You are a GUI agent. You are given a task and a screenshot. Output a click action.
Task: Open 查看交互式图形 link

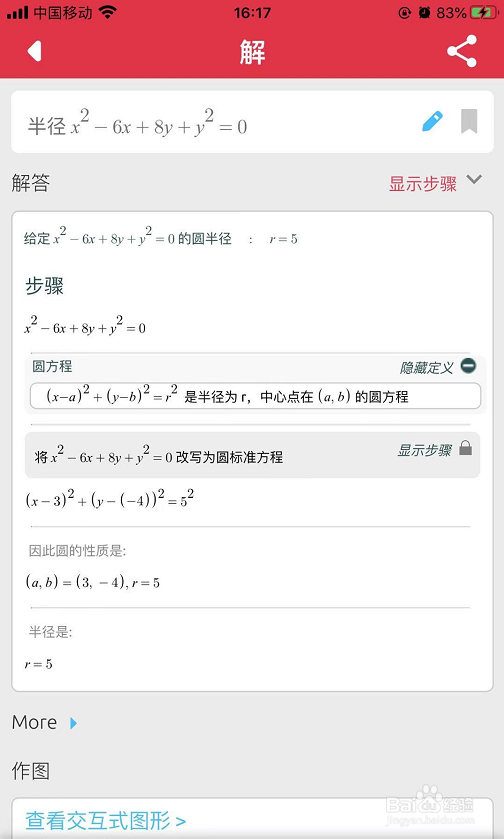click(x=106, y=820)
